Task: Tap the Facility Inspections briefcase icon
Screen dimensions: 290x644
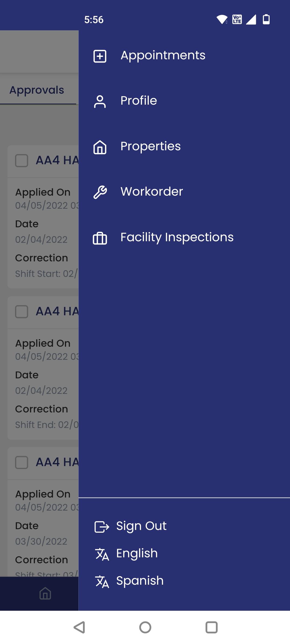Action: pyautogui.click(x=100, y=238)
